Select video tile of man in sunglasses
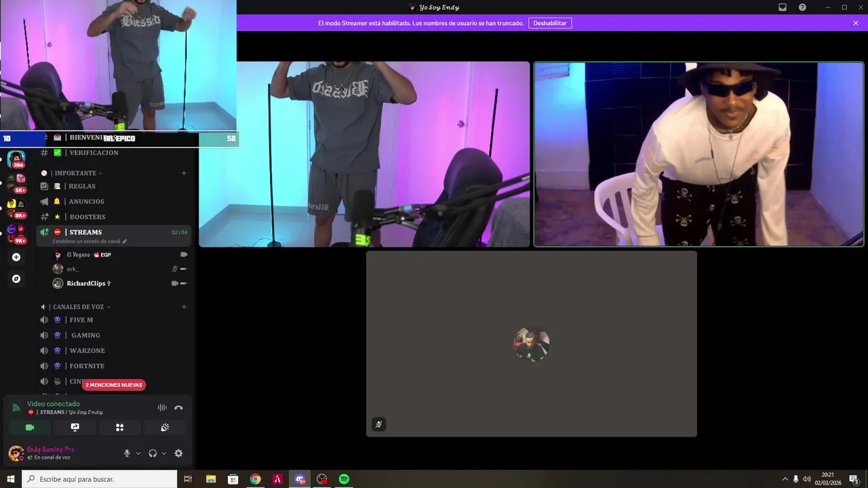 (698, 155)
